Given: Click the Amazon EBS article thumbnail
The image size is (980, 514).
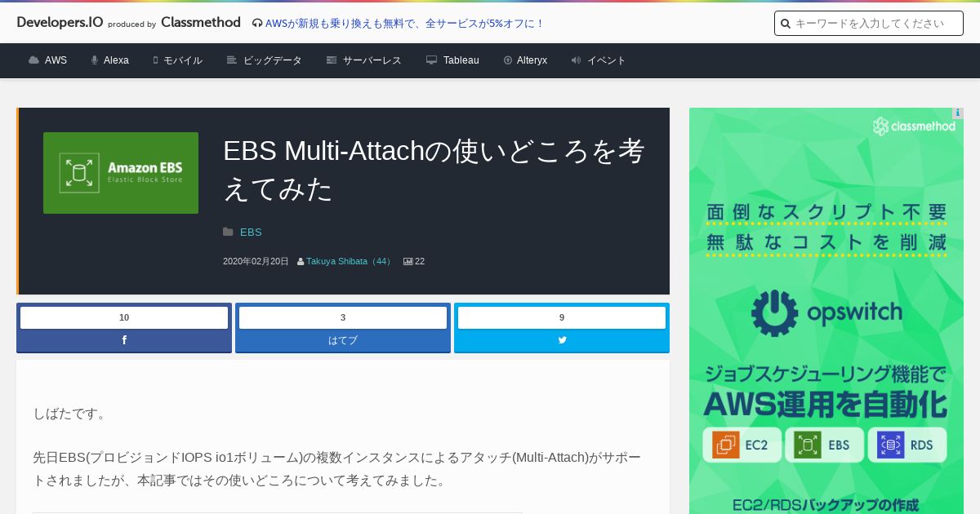Looking at the screenshot, I should 121,173.
